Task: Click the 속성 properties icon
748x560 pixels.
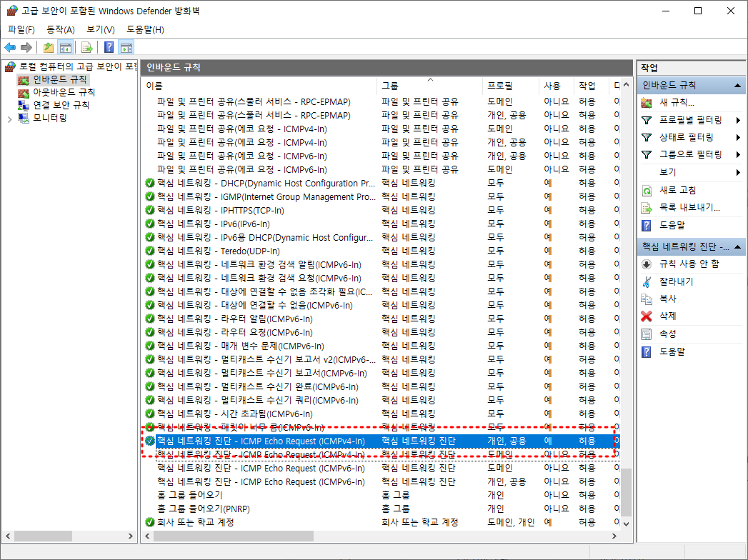Action: (x=647, y=334)
